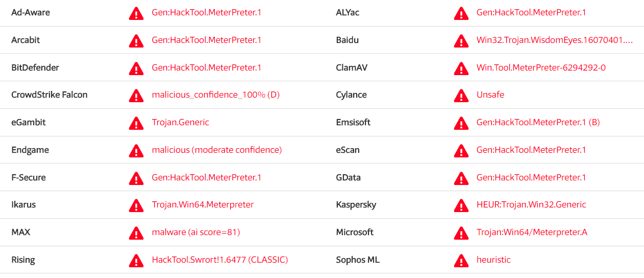
Task: Select the truncated Win32.Trojan.WisdomEyes detection text
Action: 555,40
